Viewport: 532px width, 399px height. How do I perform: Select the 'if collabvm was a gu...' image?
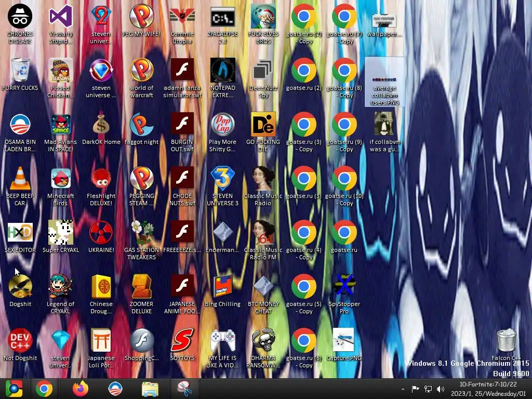point(385,132)
